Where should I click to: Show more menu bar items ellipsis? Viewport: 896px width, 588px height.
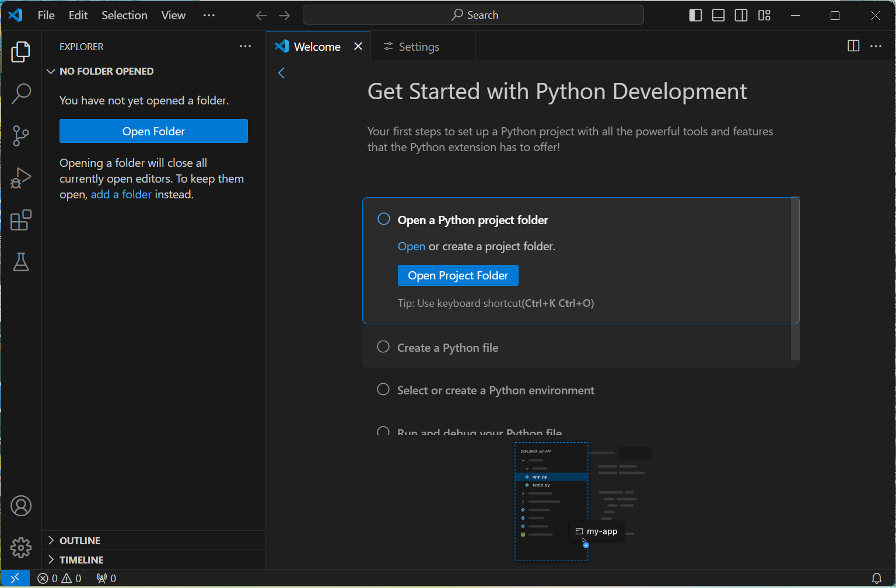[209, 15]
